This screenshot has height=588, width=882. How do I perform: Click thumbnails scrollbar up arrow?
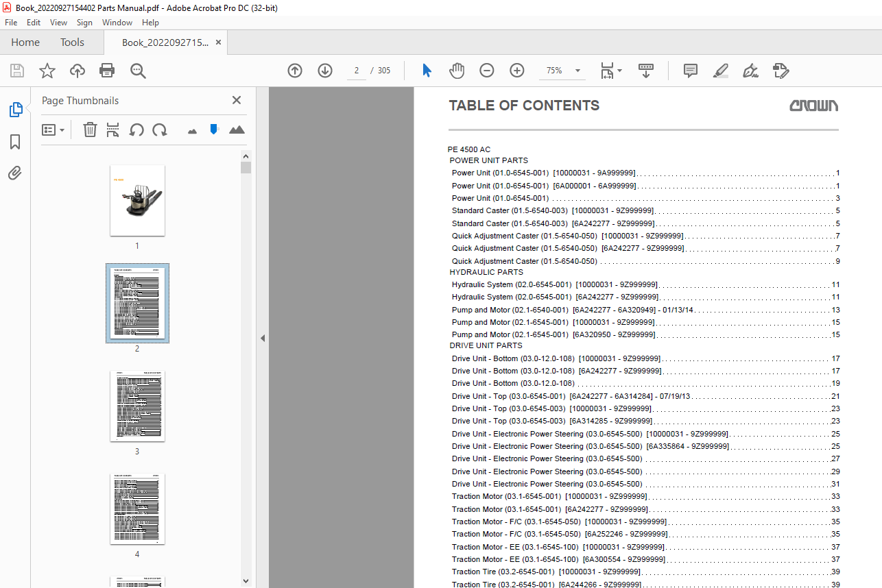(246, 156)
